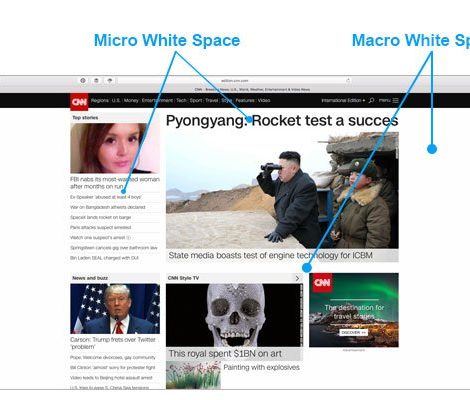
Task: Expand the International Edition dropdown
Action: (343, 100)
